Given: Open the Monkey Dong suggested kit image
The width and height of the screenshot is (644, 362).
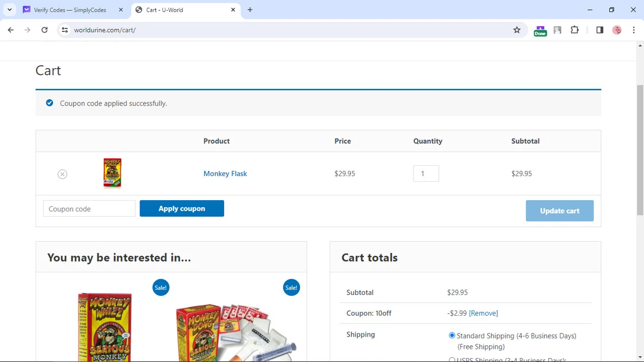Looking at the screenshot, I should [x=236, y=332].
